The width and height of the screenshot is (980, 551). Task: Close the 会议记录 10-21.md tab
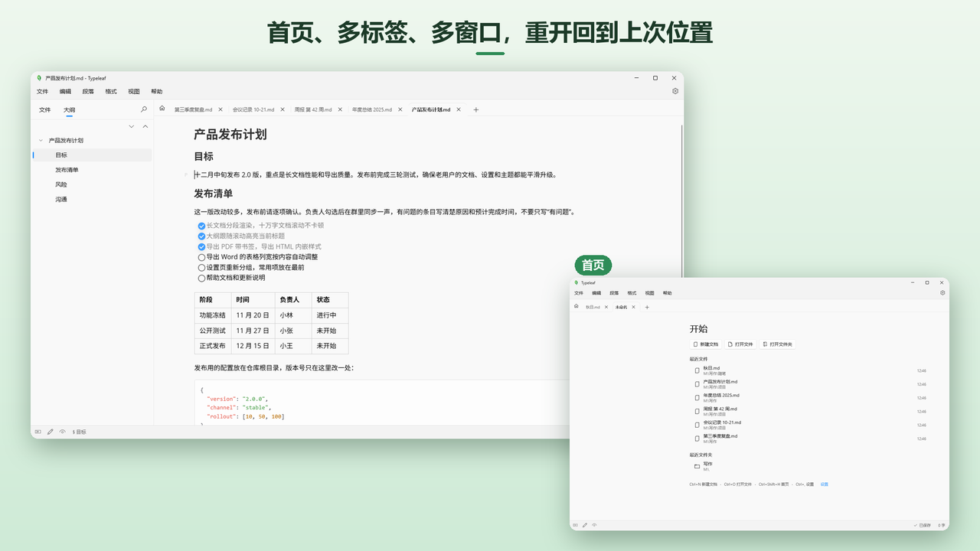pos(281,109)
